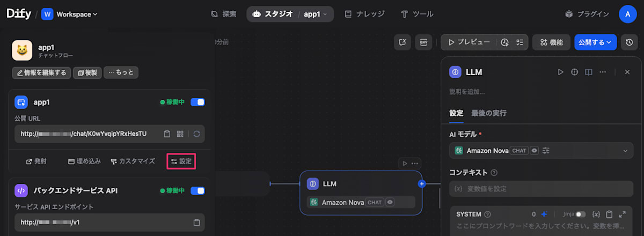Viewport: 644px width, 236px height.
Task: Open the checklist icon in toolbar
Action: [519, 42]
